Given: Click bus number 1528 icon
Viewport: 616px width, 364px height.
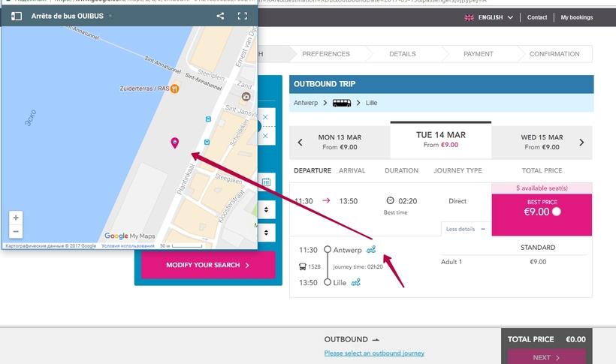Looking at the screenshot, I should pyautogui.click(x=303, y=266).
